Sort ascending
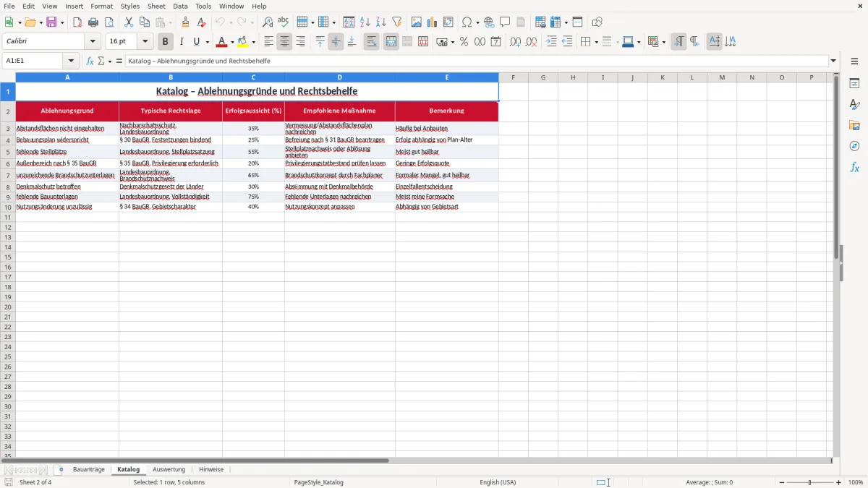 tap(365, 22)
